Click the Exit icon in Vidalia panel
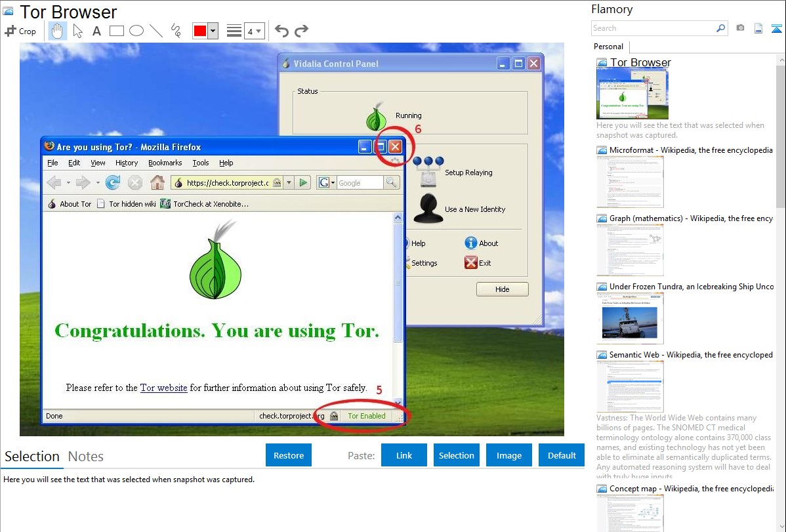The width and height of the screenshot is (786, 532). 470,263
